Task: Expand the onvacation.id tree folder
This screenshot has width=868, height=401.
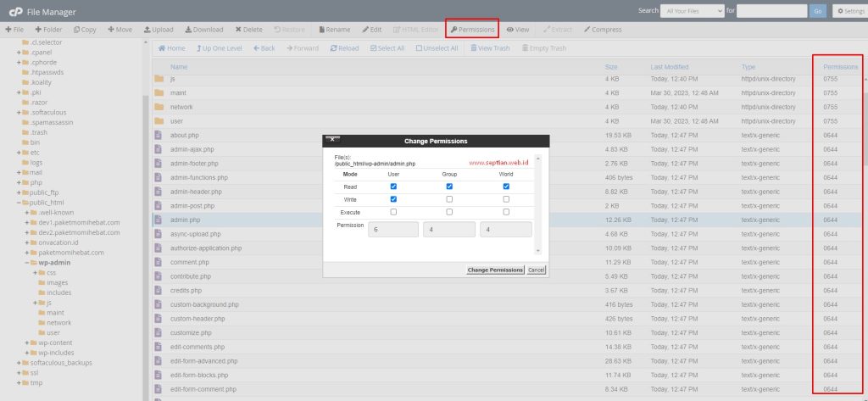Action: click(27, 242)
